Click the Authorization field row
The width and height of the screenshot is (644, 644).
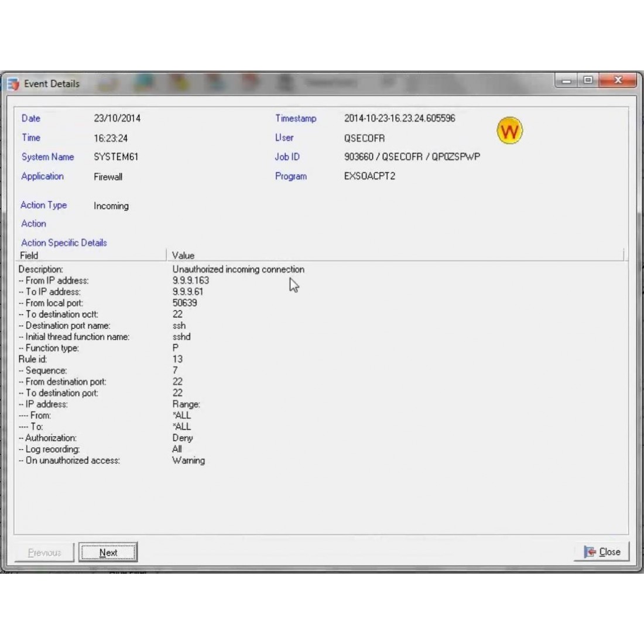[51, 438]
